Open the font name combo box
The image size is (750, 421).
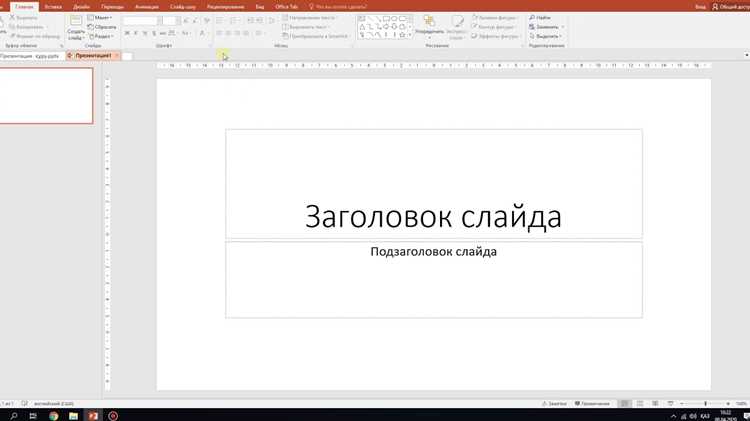(x=142, y=21)
